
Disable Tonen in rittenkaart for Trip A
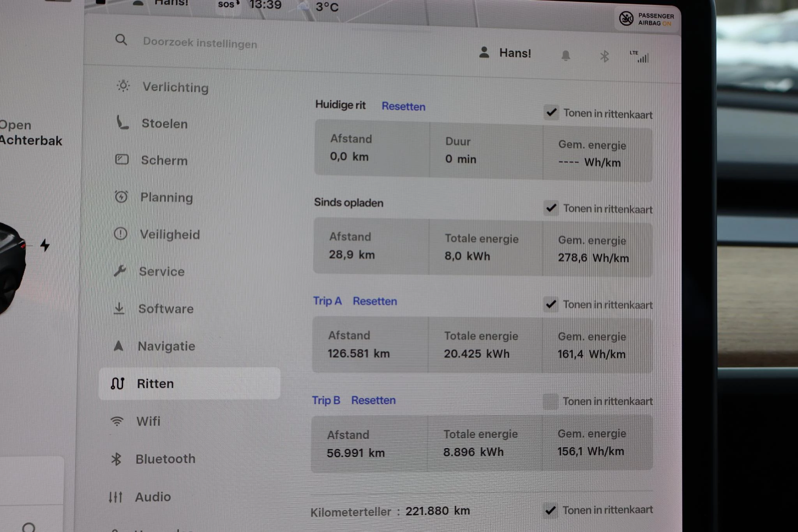click(551, 304)
